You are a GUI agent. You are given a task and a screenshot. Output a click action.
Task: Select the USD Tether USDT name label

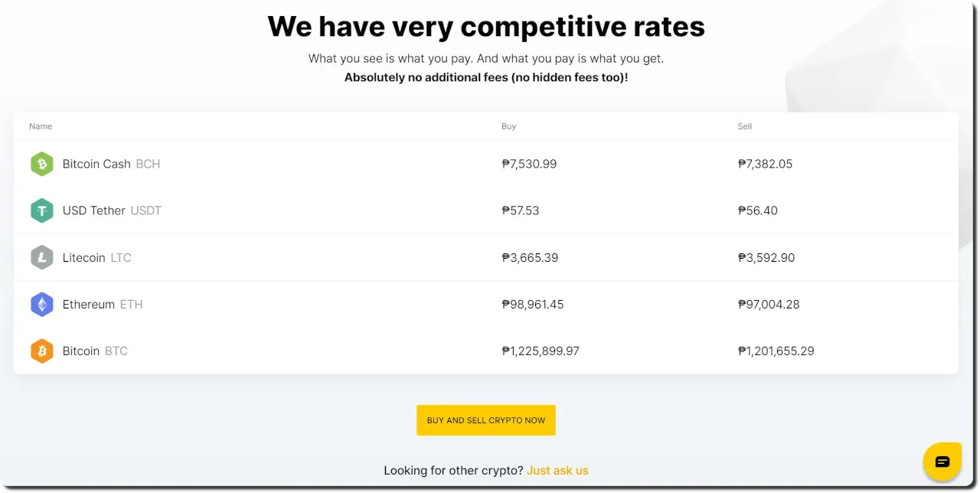pyautogui.click(x=112, y=211)
